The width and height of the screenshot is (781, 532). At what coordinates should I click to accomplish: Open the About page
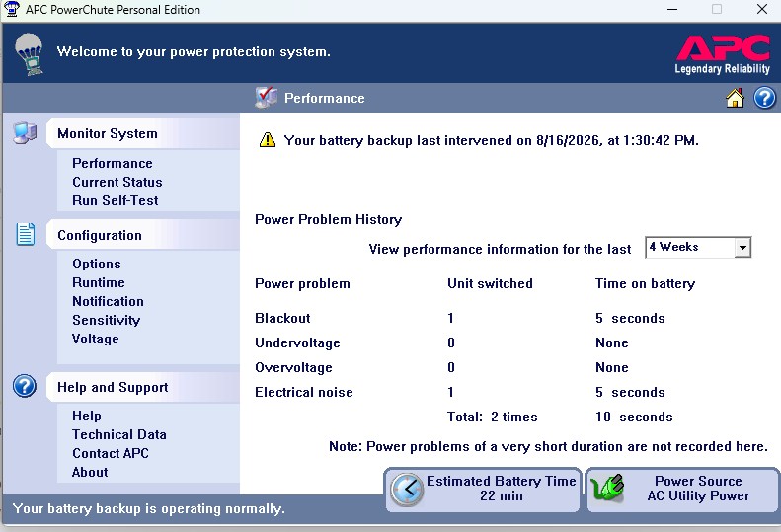point(90,472)
